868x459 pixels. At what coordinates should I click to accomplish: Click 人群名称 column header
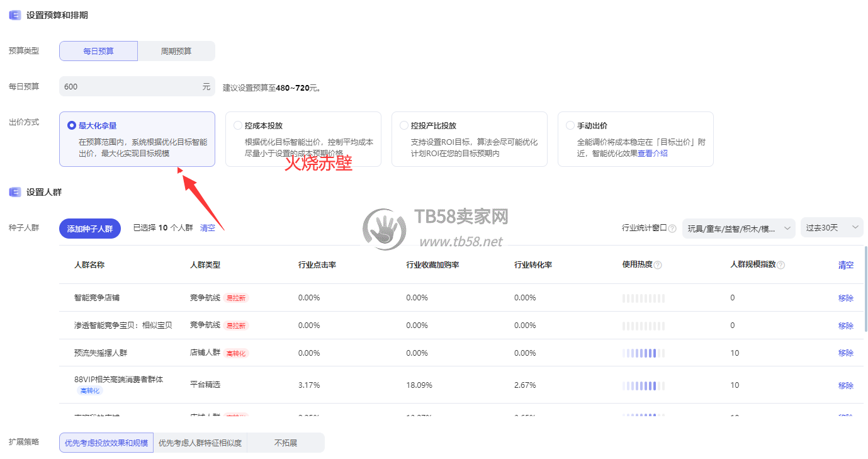[x=89, y=265]
